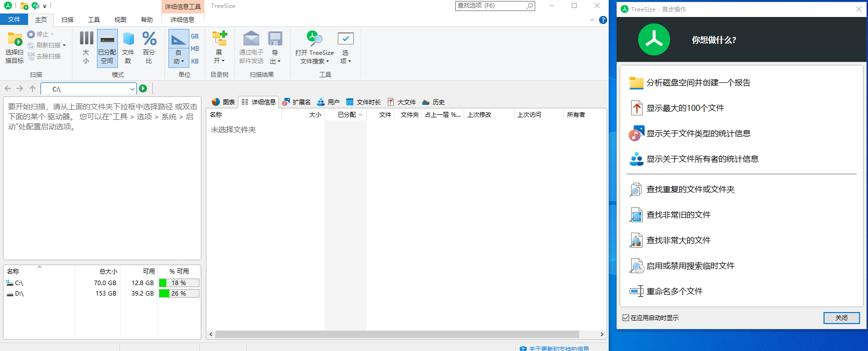This screenshot has height=351, width=868.
Task: Open dropdown arrow next to 刷新扫描
Action: 64,45
